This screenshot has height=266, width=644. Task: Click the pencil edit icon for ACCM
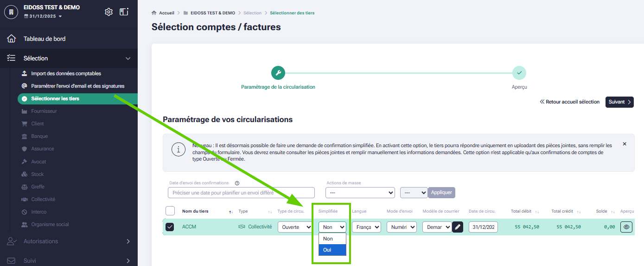tap(458, 227)
